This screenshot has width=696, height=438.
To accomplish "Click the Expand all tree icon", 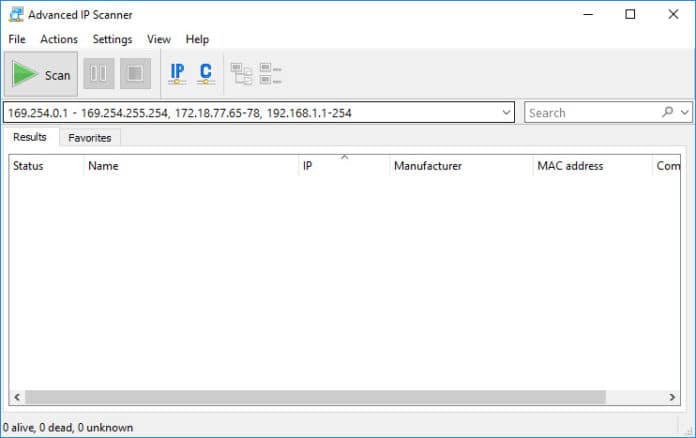I will coord(241,74).
